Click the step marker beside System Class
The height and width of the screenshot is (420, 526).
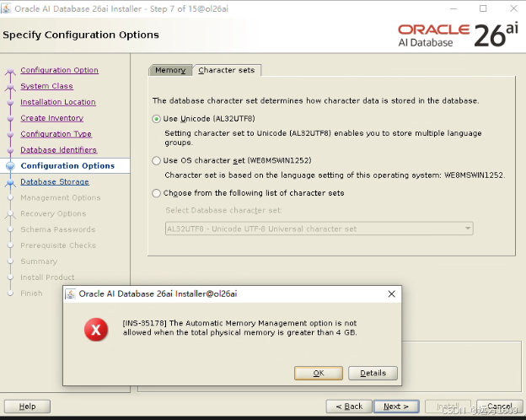coord(10,87)
